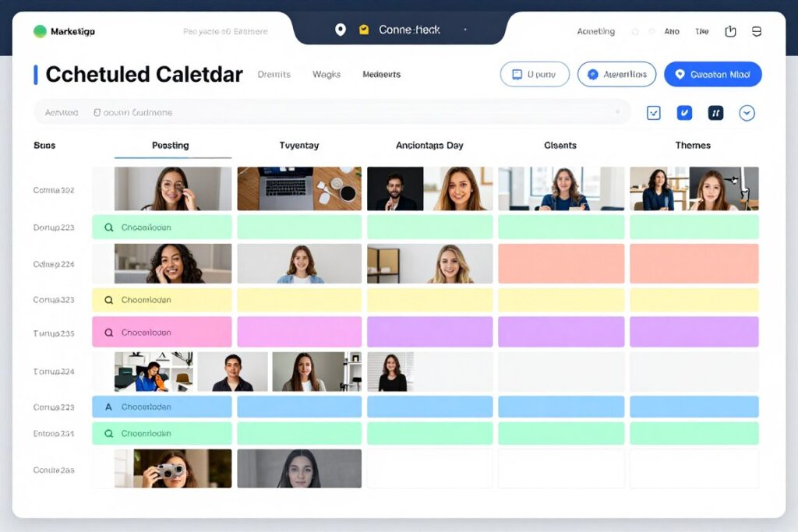Screen dimensions: 798x532
Task: Click the Cdnep 224 row label
Action: pyautogui.click(x=54, y=265)
